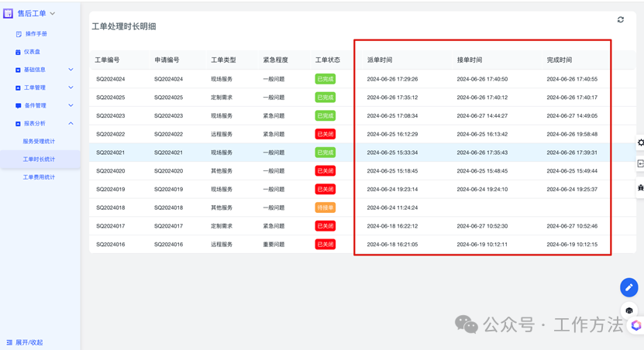
Task: Open the 售后工单 app switcher dropdown
Action: coord(53,13)
